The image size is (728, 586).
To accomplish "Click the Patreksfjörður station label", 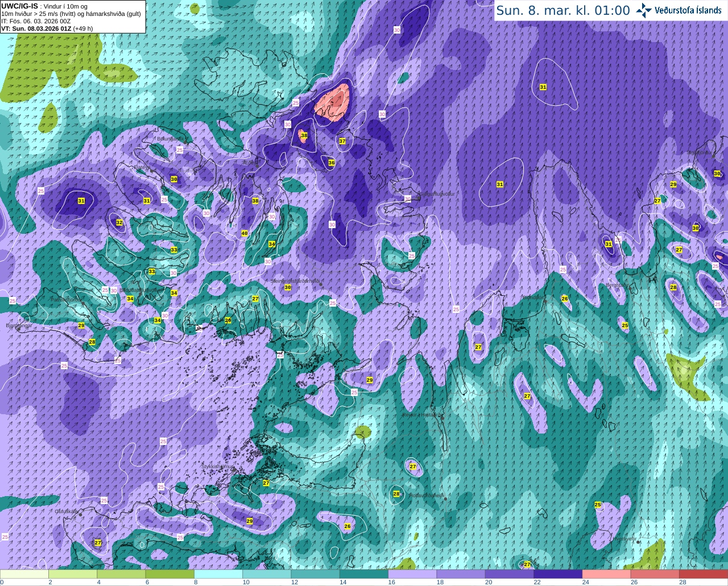I will point(67,299).
